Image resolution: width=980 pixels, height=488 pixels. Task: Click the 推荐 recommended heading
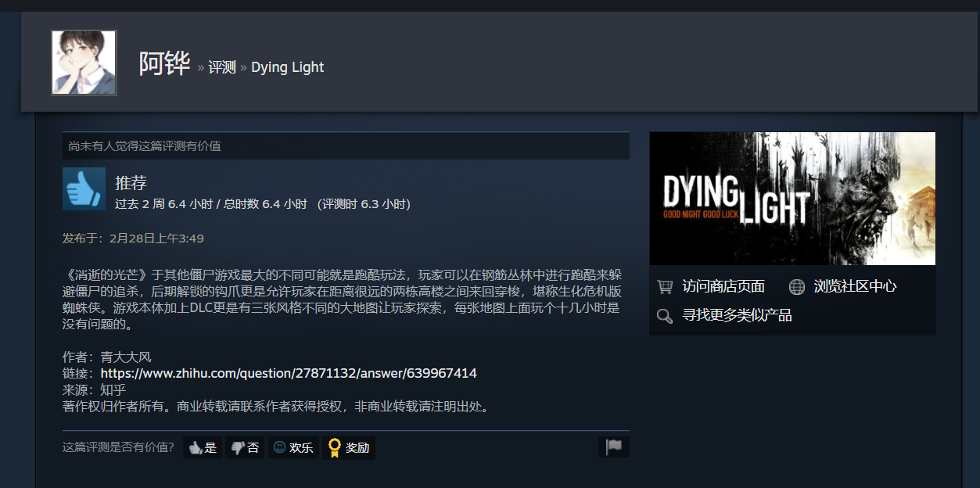point(131,183)
